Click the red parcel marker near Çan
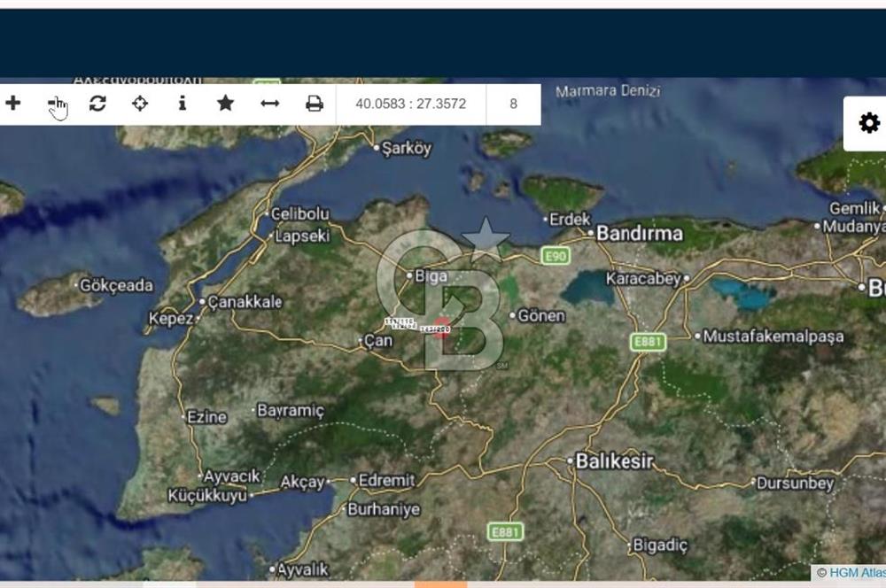The width and height of the screenshot is (886, 588). 442,329
